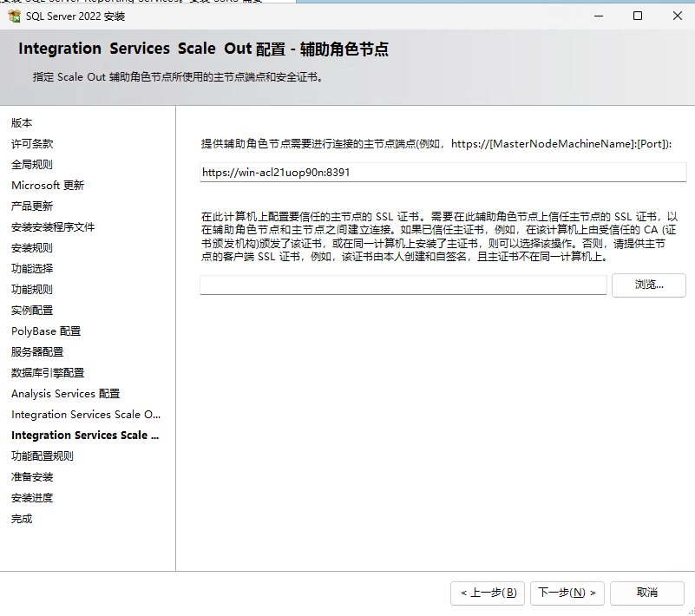This screenshot has width=695, height=616.
Task: Select the 功能配置规则 step
Action: (43, 456)
